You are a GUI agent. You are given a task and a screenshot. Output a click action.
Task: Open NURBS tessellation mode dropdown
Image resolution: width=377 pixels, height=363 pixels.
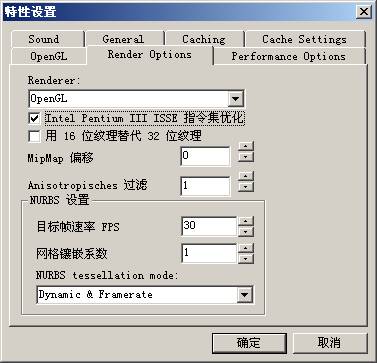pyautogui.click(x=244, y=295)
